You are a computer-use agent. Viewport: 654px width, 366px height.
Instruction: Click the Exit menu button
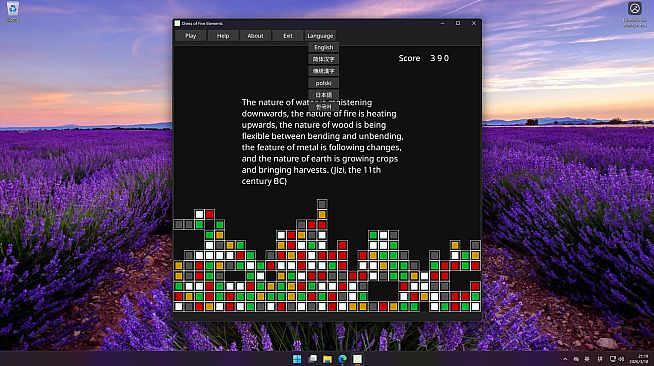tap(288, 36)
